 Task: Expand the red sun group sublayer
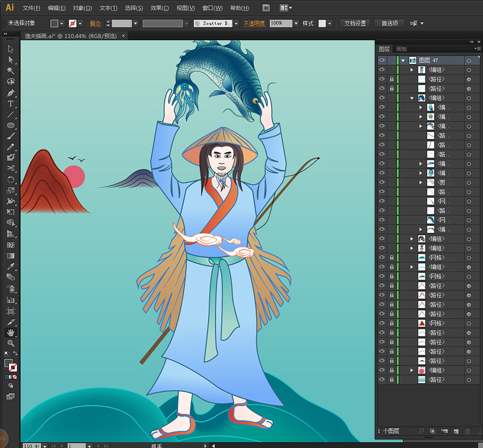click(412, 370)
